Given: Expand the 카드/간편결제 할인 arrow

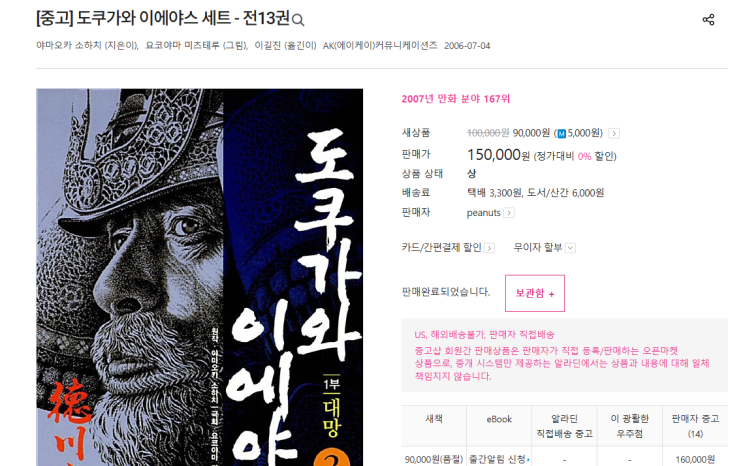Looking at the screenshot, I should [x=490, y=248].
